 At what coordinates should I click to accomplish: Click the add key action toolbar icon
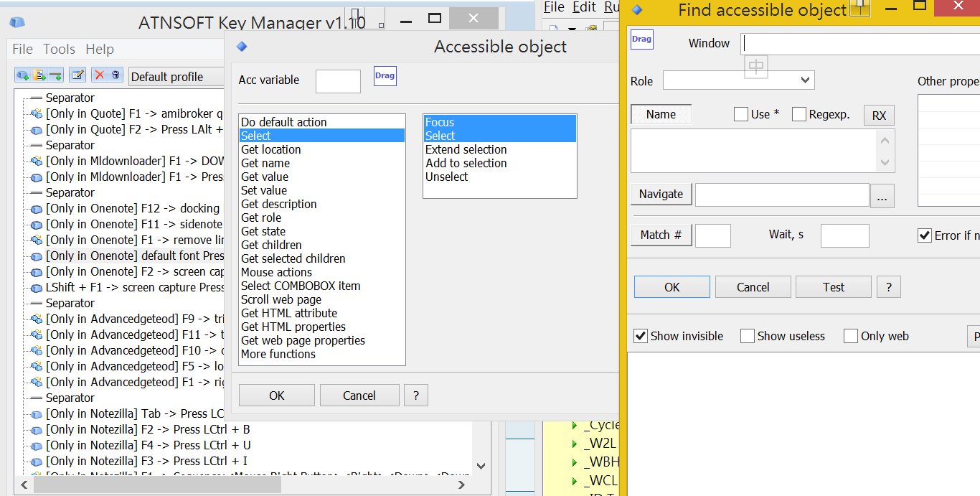pos(23,75)
